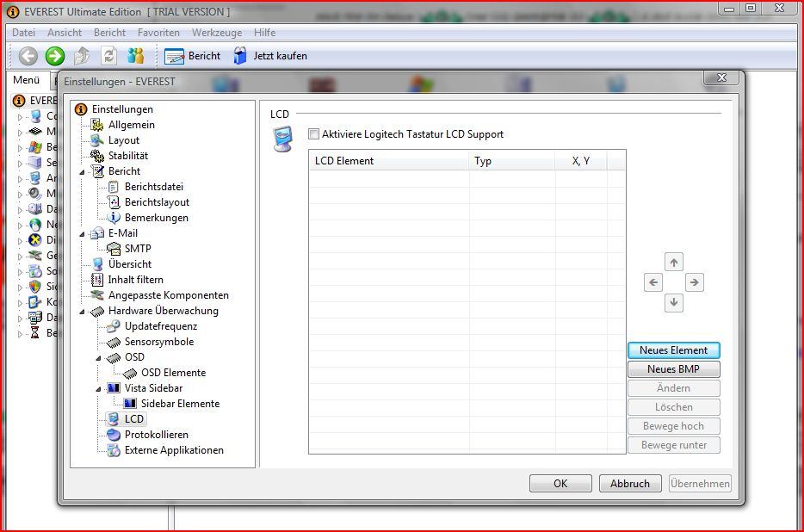The image size is (804, 532).
Task: Click the SMTP mail icon
Action: (x=114, y=249)
